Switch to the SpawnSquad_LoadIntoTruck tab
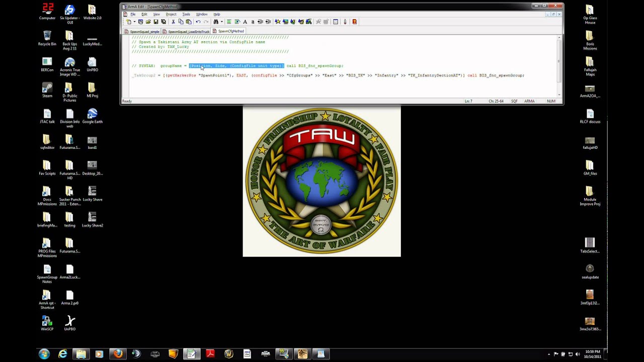Viewport: 644px width, 362px height. pos(186,32)
